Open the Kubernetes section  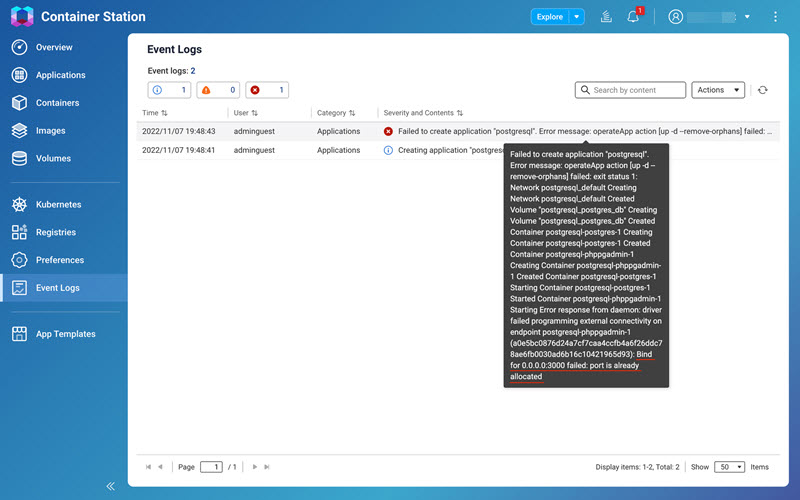pyautogui.click(x=58, y=204)
